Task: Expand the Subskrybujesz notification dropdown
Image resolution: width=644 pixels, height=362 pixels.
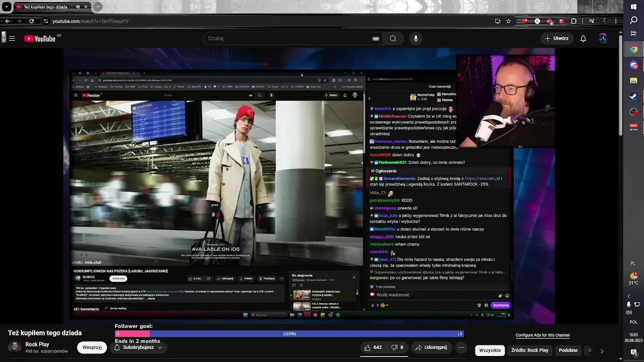Action: tap(138, 347)
